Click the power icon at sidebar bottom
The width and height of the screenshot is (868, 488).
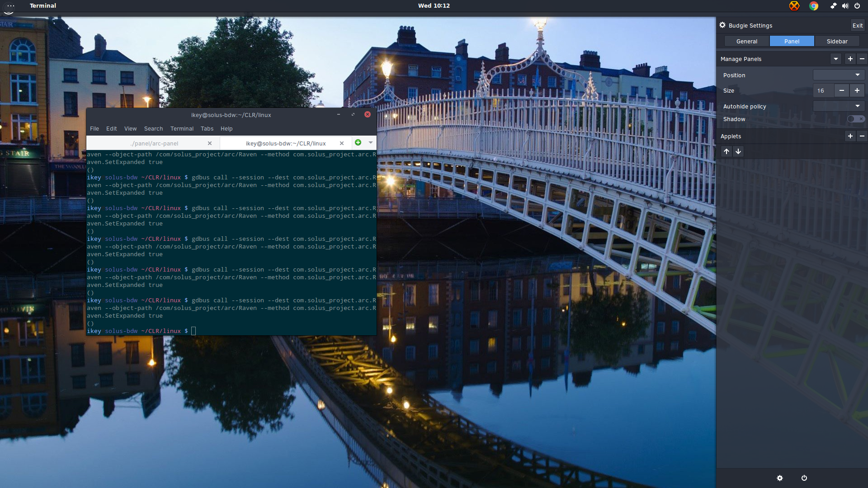coord(804,478)
